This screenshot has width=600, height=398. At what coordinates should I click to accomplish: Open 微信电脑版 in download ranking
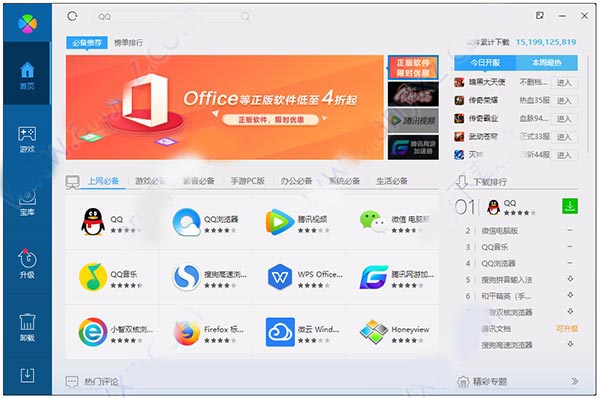click(x=500, y=231)
